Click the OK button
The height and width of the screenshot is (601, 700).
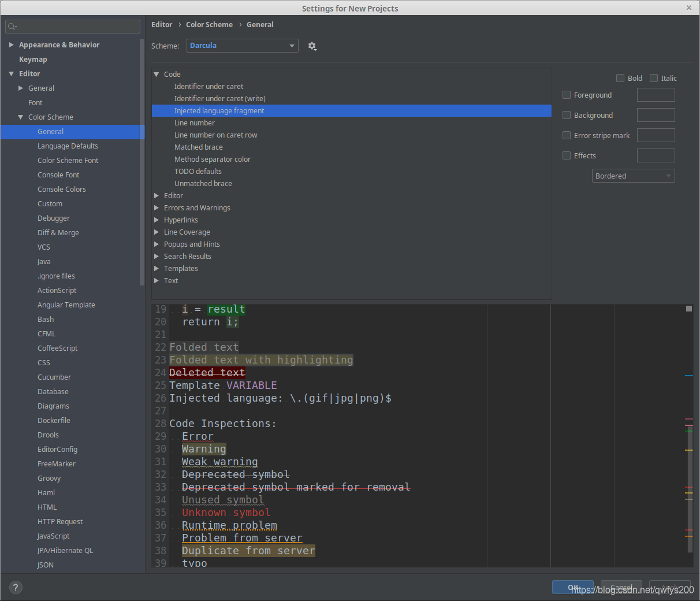click(573, 587)
